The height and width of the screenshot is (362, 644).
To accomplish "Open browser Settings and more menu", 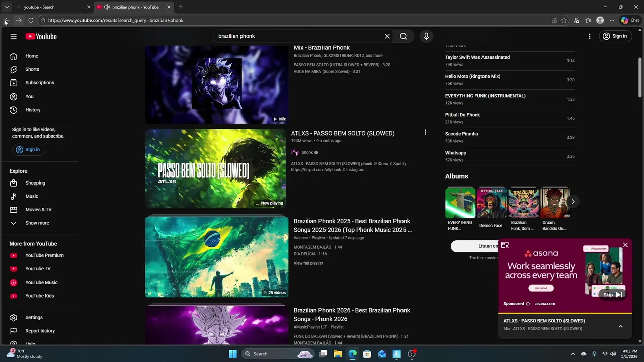I will click(x=612, y=20).
